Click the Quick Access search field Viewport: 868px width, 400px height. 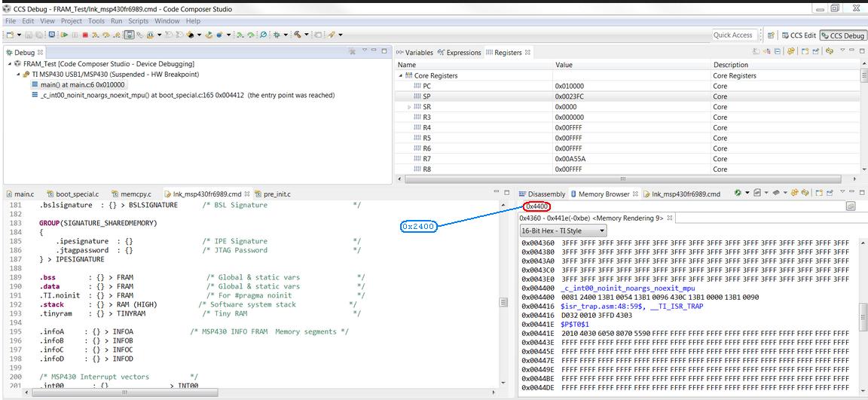pos(734,35)
